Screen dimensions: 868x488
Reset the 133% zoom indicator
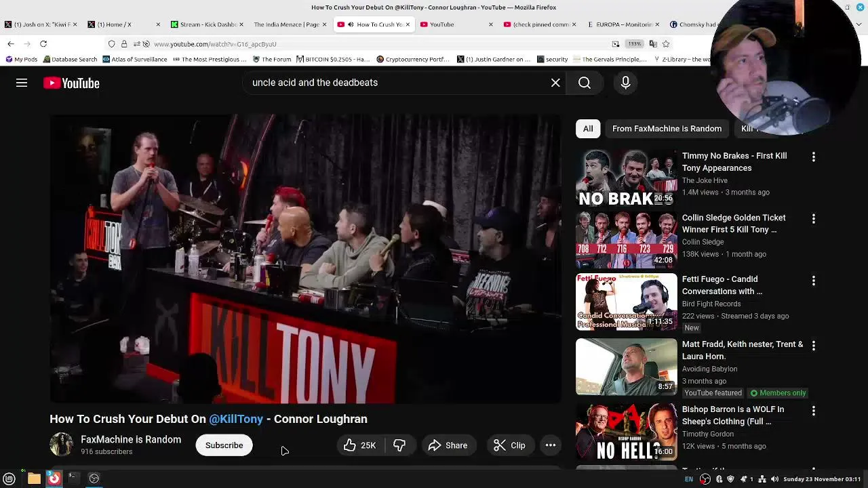coord(634,44)
